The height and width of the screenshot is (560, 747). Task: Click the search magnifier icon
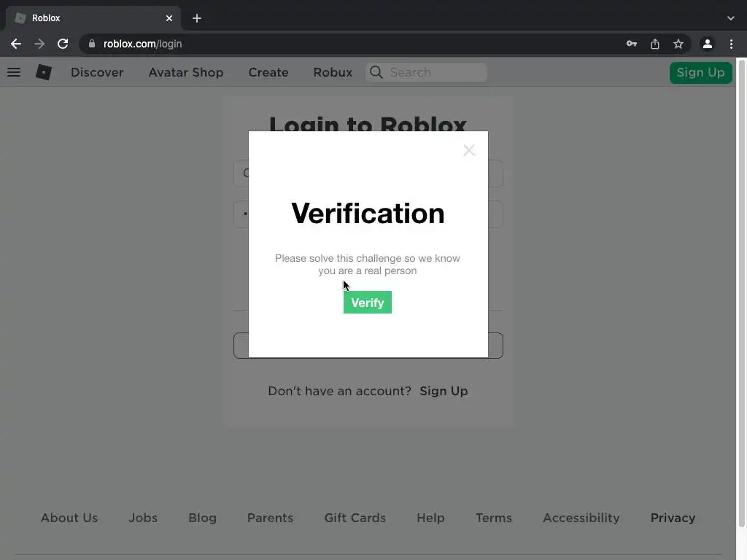pos(376,72)
